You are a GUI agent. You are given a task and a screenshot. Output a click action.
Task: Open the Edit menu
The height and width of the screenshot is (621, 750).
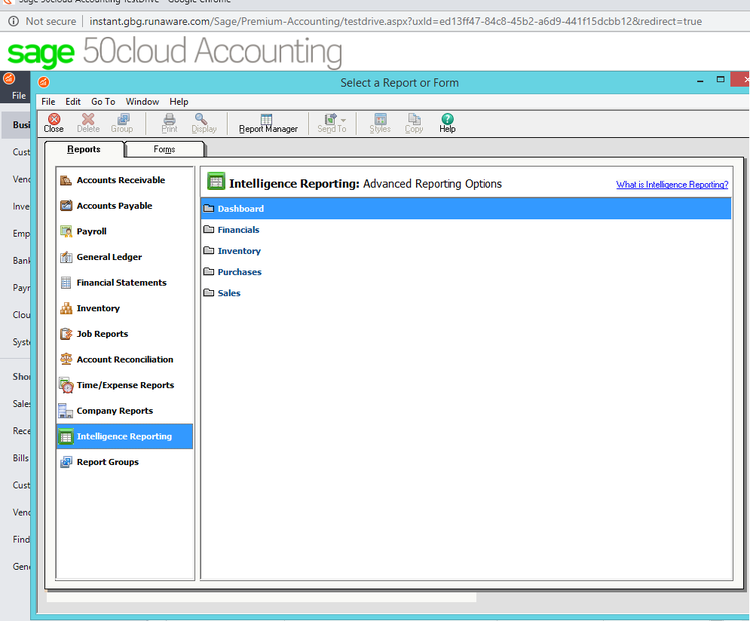pos(73,102)
